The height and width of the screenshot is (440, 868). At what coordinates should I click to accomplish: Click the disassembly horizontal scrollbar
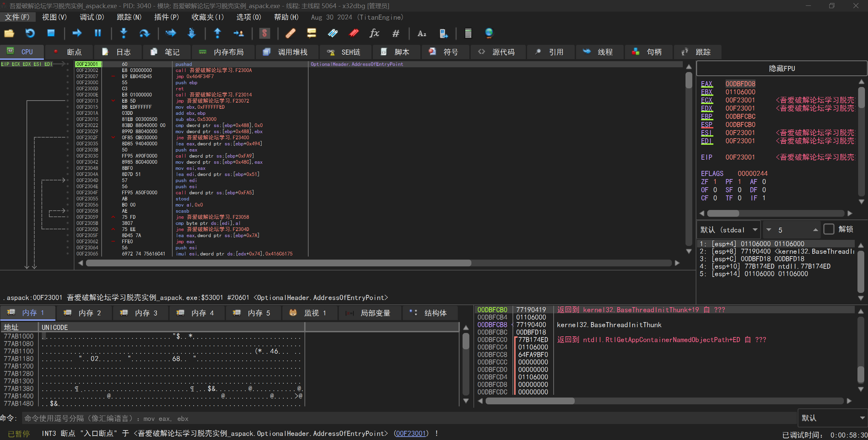coord(278,263)
